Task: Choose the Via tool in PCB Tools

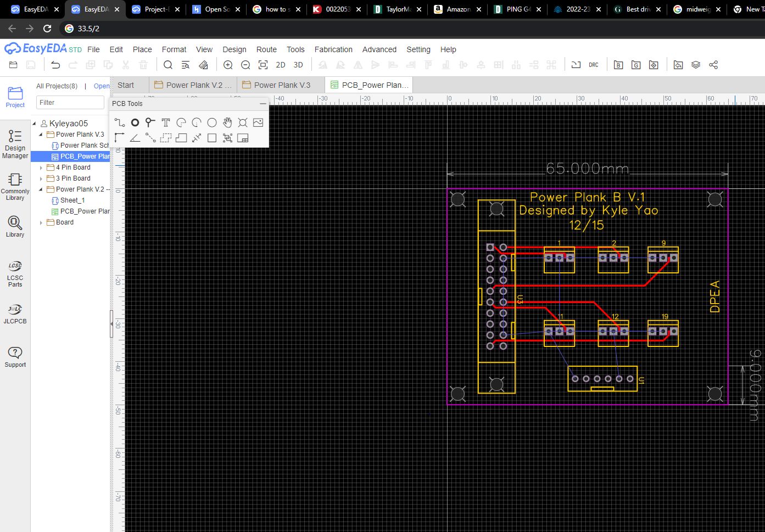Action: point(149,122)
